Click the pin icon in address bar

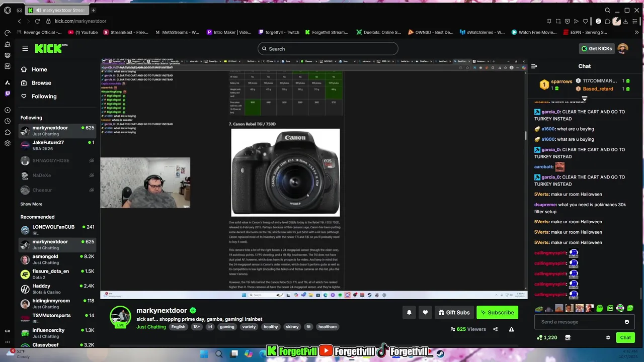point(549,21)
